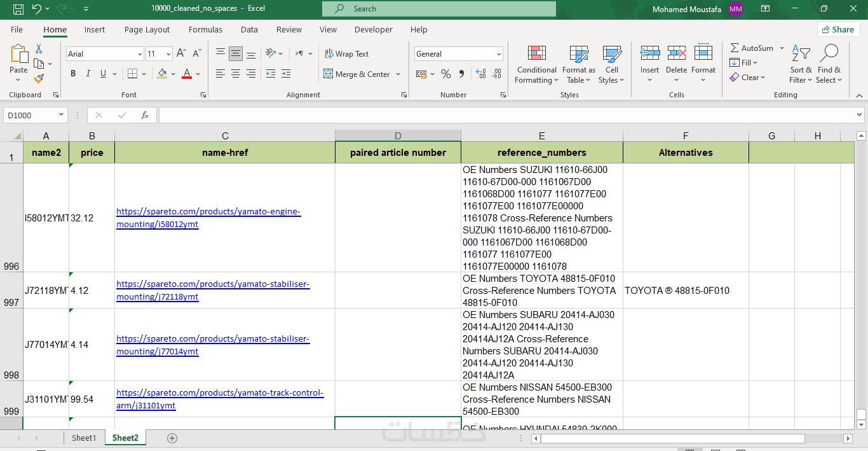This screenshot has height=451, width=868.
Task: Click the Insert Function fx icon
Action: tap(145, 115)
